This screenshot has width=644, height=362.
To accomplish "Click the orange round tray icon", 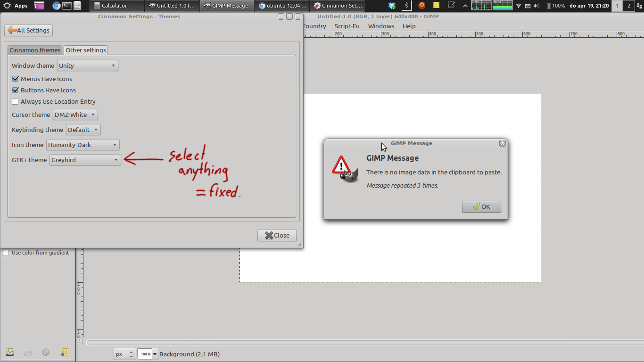I will point(422,6).
